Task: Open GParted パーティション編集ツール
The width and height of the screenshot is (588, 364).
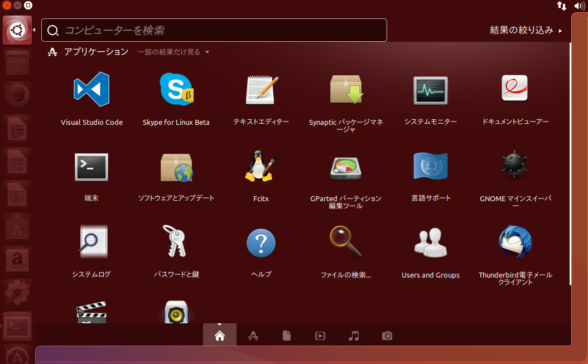Action: click(x=346, y=167)
